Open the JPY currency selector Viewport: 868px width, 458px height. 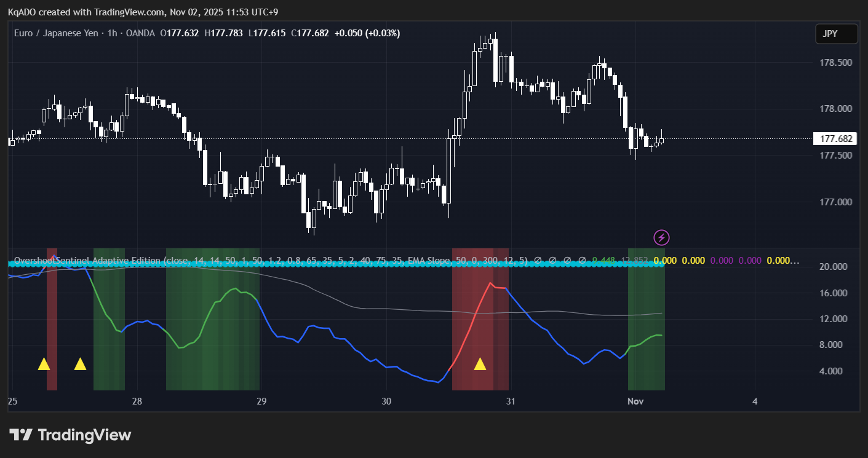[x=836, y=34]
